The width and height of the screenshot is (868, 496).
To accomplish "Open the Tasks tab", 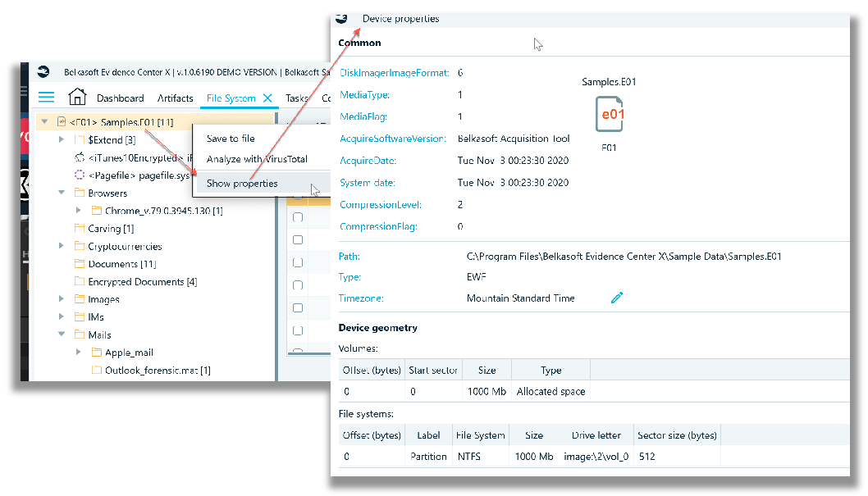I will click(x=297, y=98).
